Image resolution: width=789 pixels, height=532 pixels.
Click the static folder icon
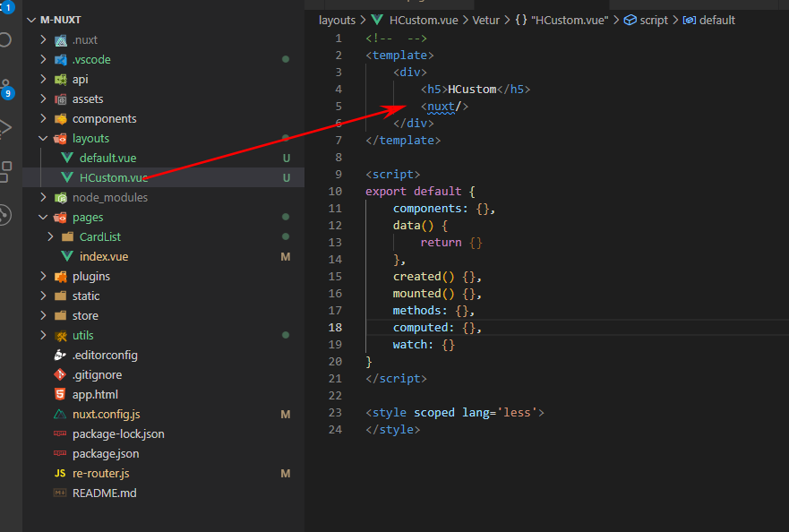click(60, 296)
